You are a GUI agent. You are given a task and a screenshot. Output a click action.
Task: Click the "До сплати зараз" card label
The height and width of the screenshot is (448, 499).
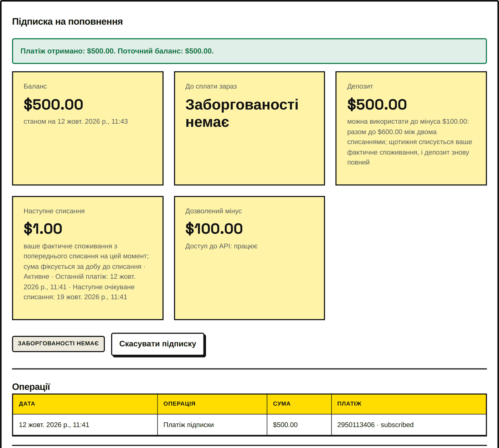[x=211, y=86]
